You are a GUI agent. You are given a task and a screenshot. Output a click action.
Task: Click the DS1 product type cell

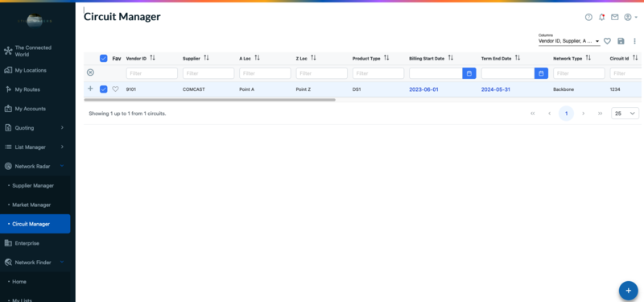click(357, 89)
